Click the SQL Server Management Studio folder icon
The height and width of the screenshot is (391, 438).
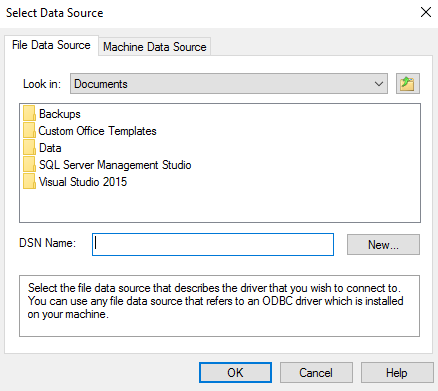pyautogui.click(x=29, y=165)
